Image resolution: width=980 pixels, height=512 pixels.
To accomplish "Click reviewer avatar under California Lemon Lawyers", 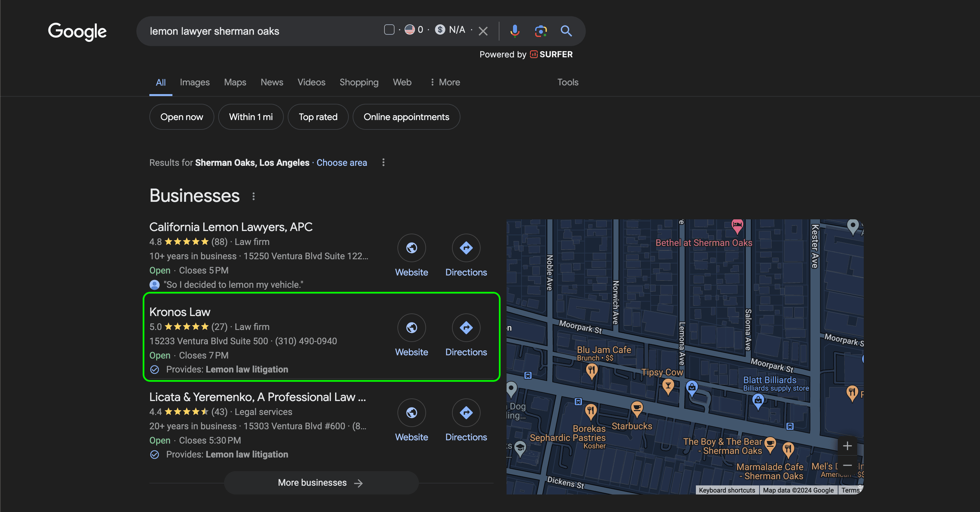I will tap(155, 285).
